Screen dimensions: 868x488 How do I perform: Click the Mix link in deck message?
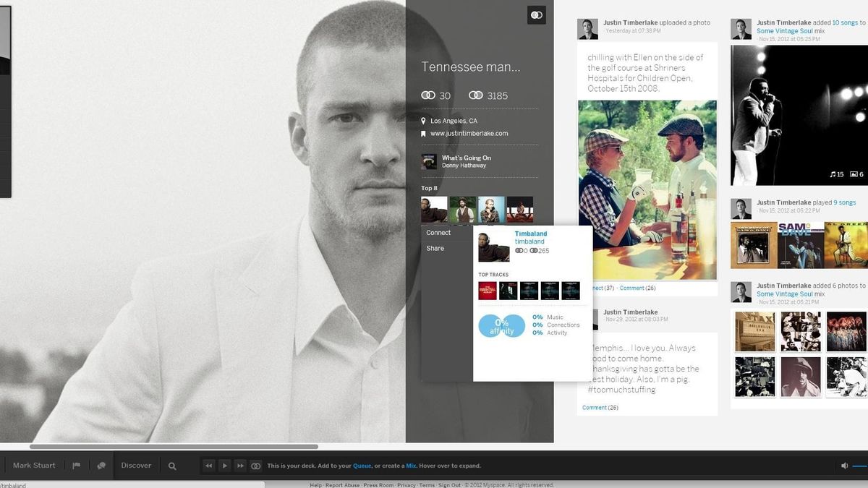click(x=411, y=466)
